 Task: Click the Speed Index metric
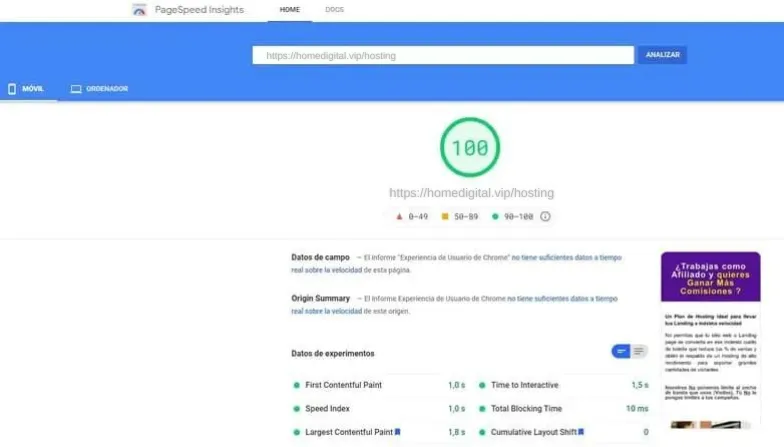(x=379, y=408)
